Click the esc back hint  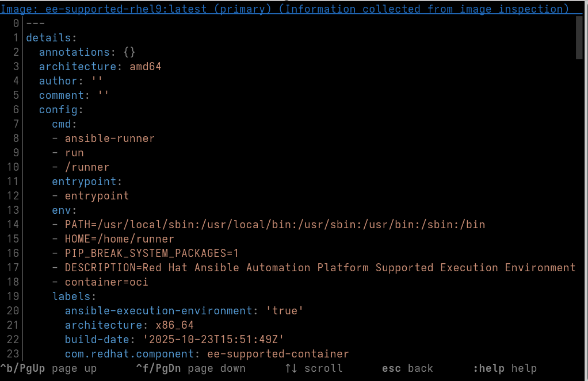pyautogui.click(x=407, y=368)
